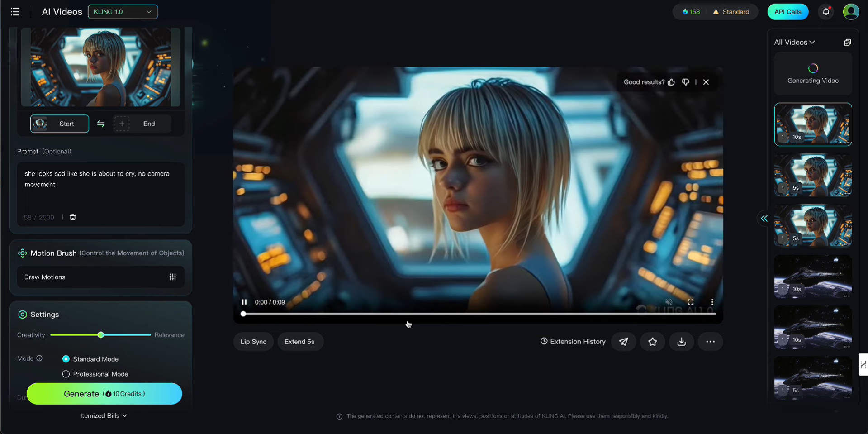868x434 pixels.
Task: Unmute the video player audio
Action: tap(669, 302)
